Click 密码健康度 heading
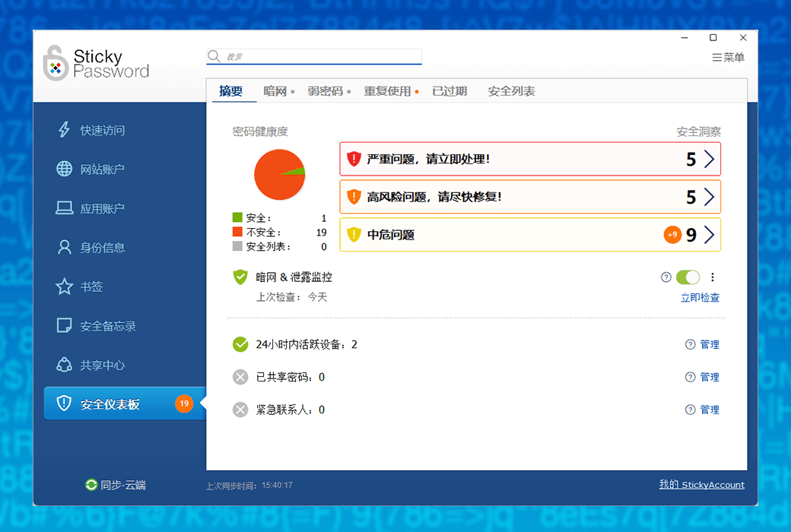The height and width of the screenshot is (532, 791). (x=260, y=131)
